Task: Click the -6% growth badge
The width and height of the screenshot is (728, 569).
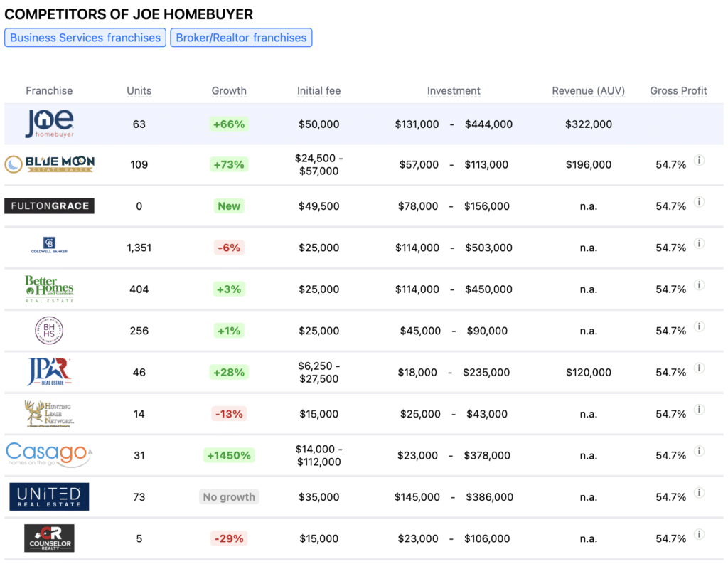Action: coord(229,248)
